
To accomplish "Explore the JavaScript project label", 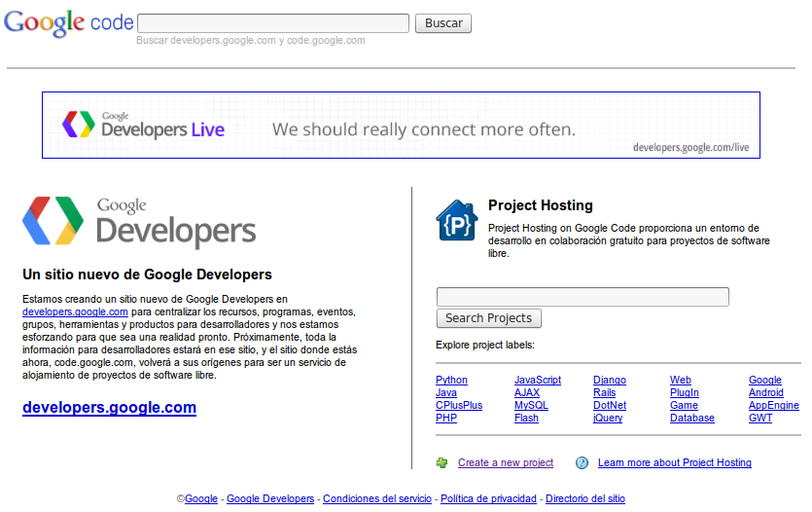I will (x=538, y=380).
